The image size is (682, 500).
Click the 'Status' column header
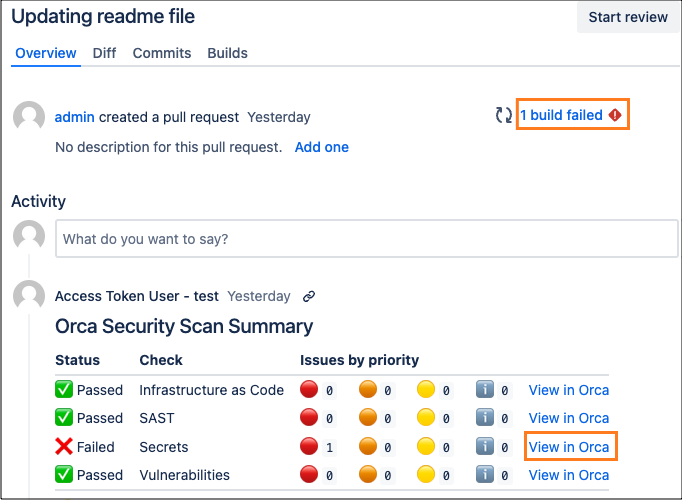point(77,360)
